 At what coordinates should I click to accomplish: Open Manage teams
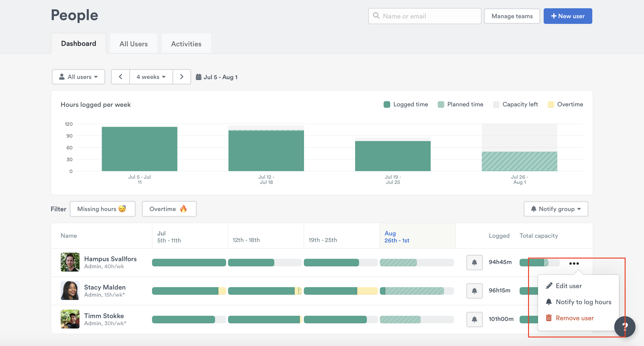512,16
